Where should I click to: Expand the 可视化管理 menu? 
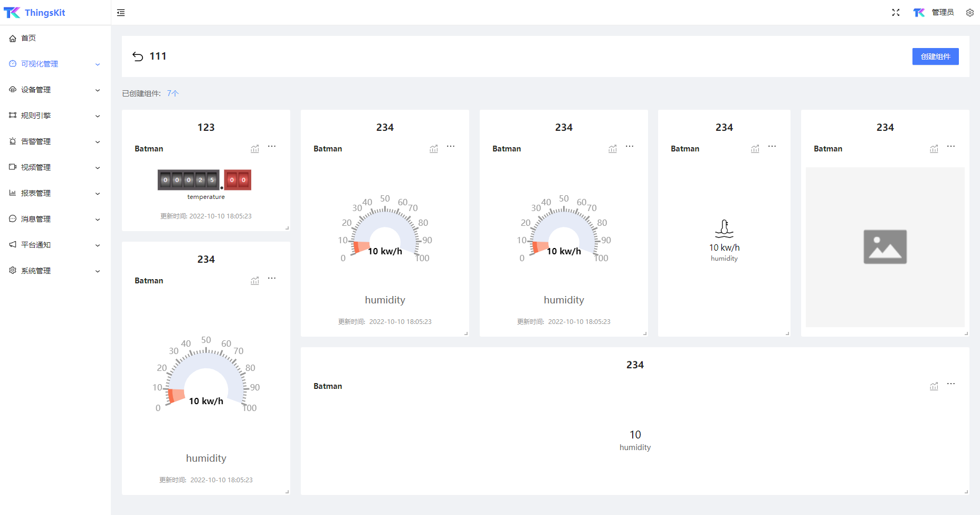pyautogui.click(x=55, y=64)
